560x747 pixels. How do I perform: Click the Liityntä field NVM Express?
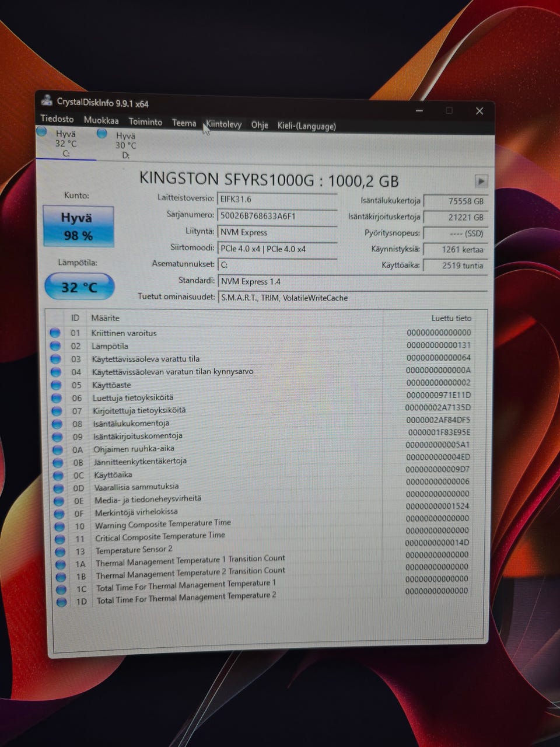tap(277, 232)
